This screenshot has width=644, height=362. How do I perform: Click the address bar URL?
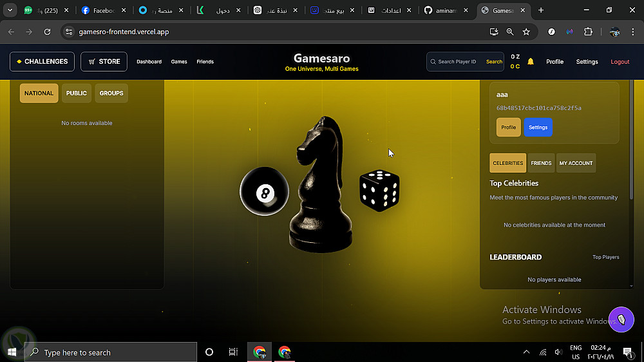(x=124, y=32)
